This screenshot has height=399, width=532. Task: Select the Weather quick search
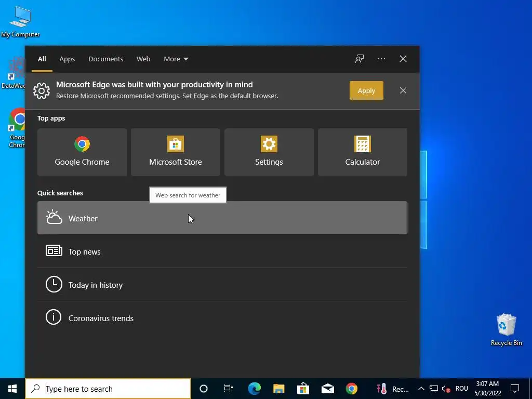222,218
